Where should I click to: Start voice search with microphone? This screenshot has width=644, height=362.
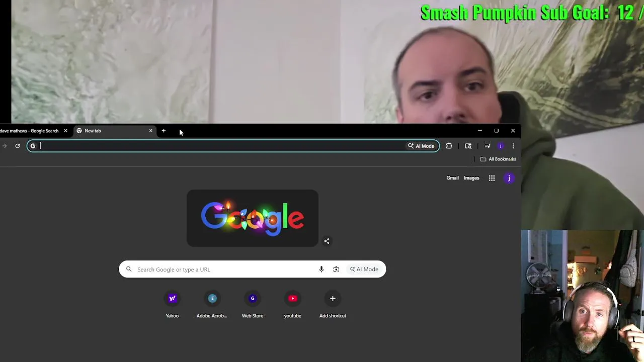point(321,269)
